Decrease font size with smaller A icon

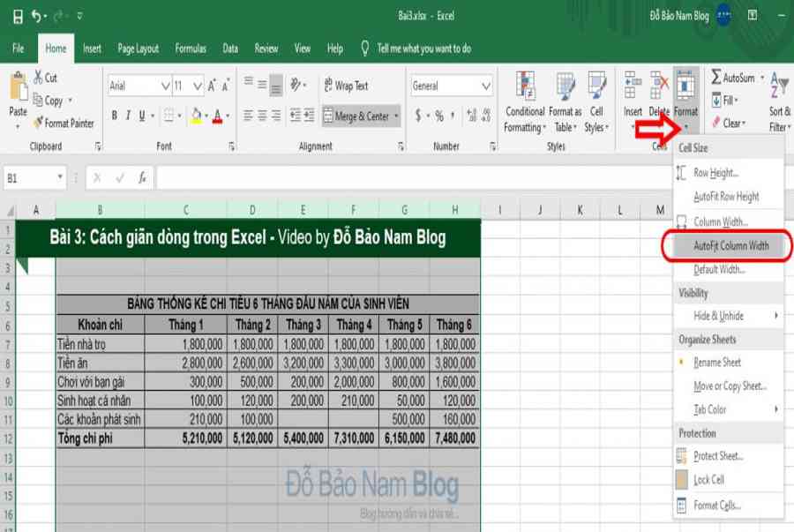pyautogui.click(x=225, y=86)
